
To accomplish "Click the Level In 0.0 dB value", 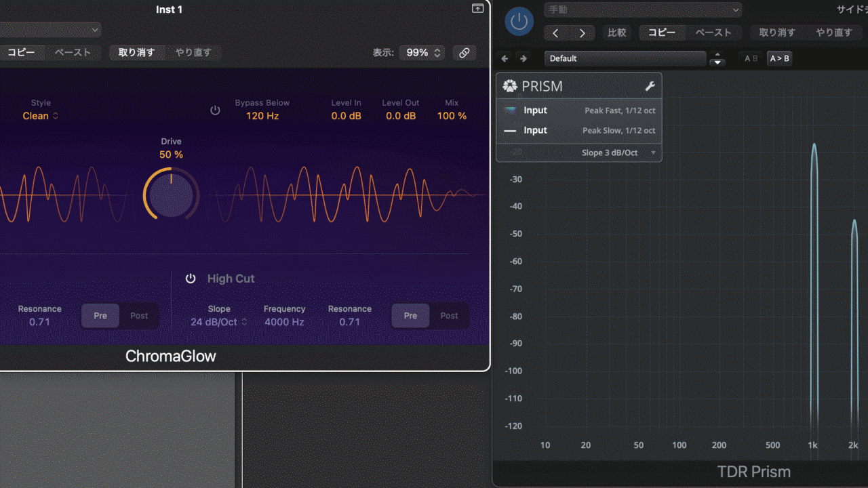I will 347,116.
